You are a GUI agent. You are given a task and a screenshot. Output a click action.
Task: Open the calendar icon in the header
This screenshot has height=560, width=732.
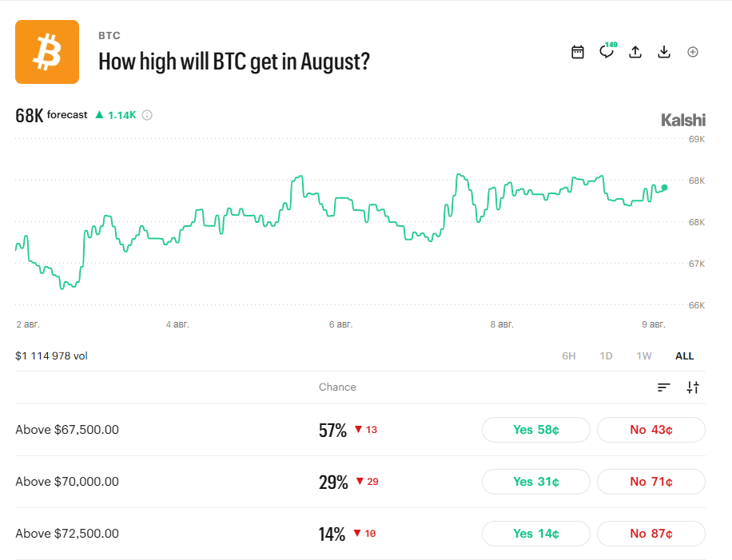click(x=578, y=52)
